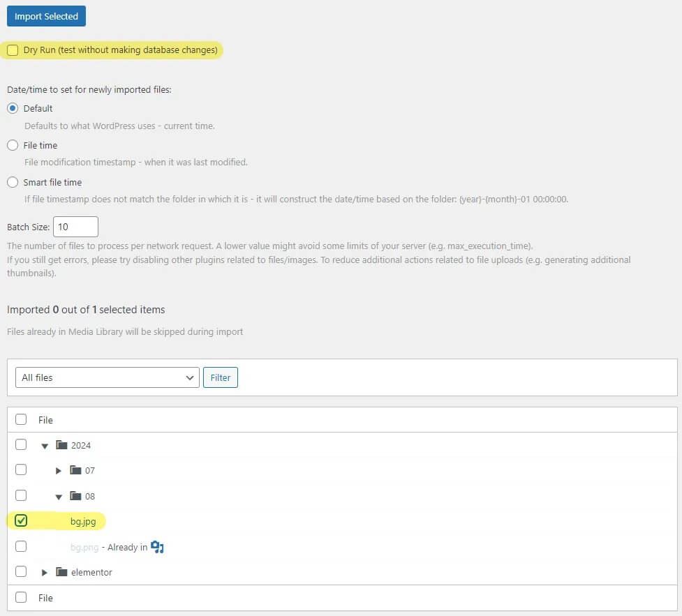Click the Media Library icon beside bg.png
The width and height of the screenshot is (682, 616).
157,547
